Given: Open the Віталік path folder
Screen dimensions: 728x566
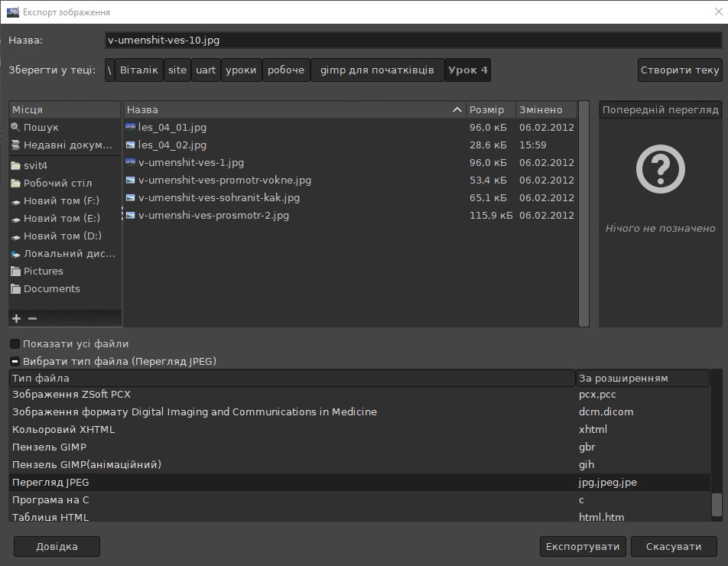Looking at the screenshot, I should (139, 70).
